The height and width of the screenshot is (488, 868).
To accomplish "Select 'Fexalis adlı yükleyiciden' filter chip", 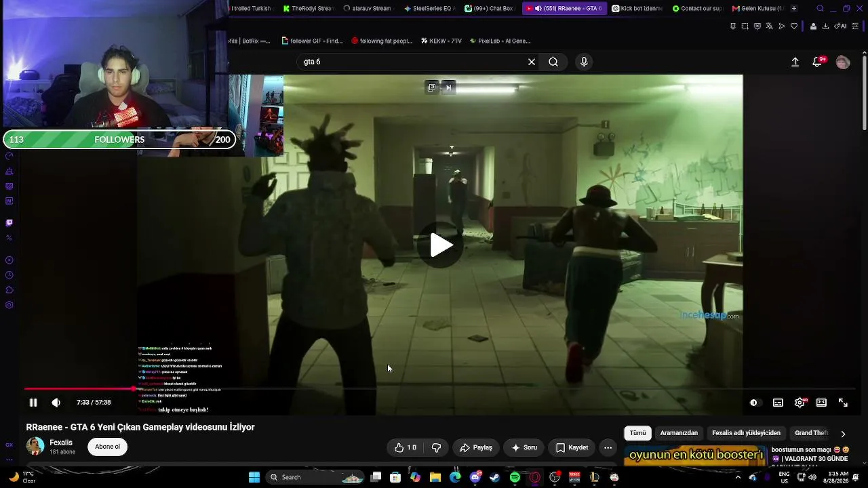I will coord(746,433).
